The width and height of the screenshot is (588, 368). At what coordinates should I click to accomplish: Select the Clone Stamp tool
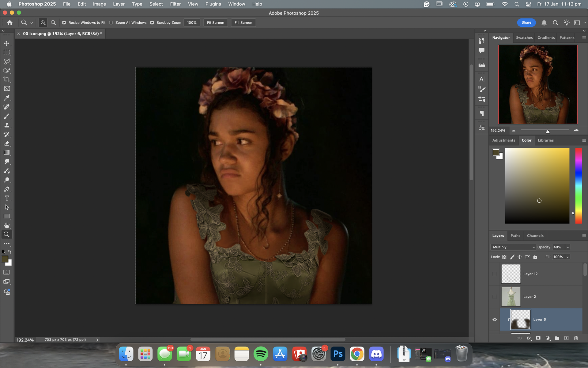click(x=6, y=125)
